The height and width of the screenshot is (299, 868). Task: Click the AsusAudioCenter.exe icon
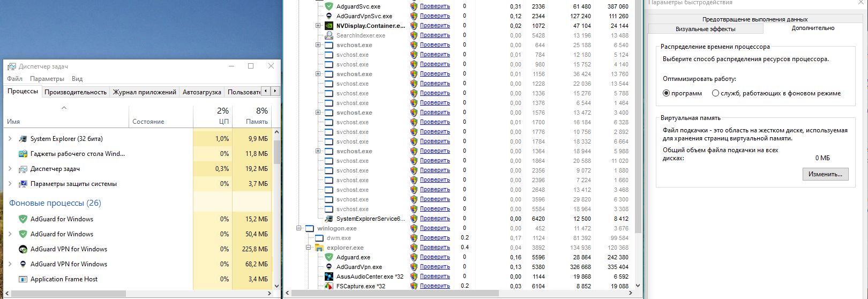(329, 276)
